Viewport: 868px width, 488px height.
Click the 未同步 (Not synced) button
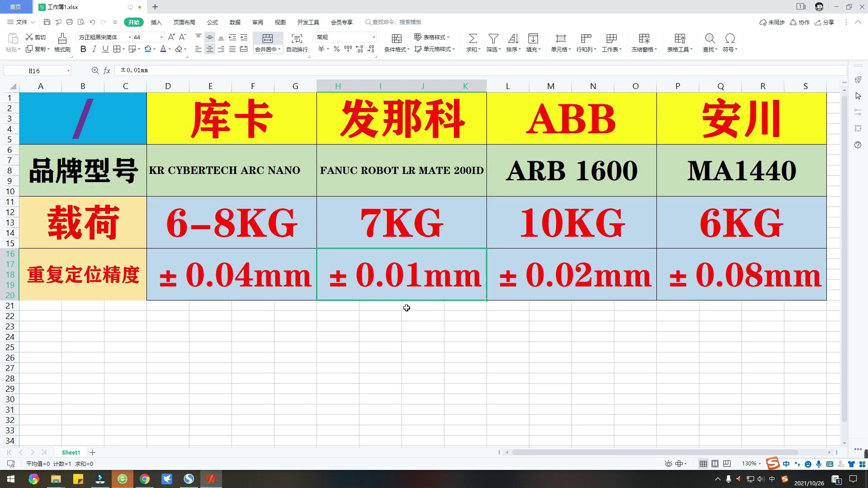(x=772, y=22)
